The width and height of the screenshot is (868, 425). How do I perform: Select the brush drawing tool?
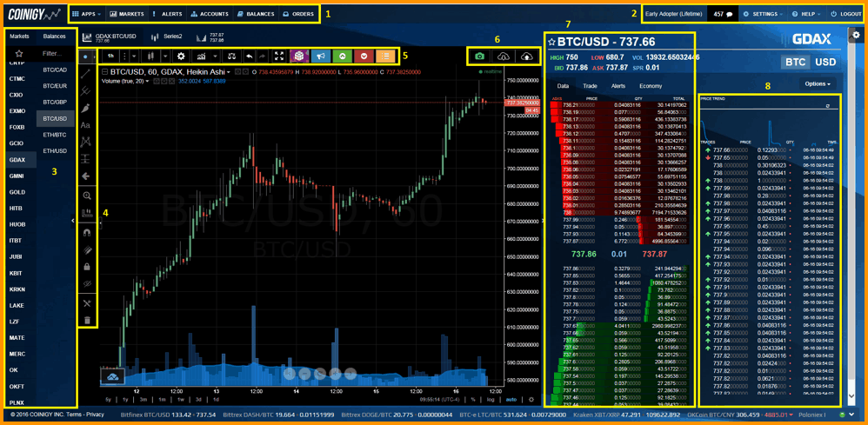(x=85, y=108)
